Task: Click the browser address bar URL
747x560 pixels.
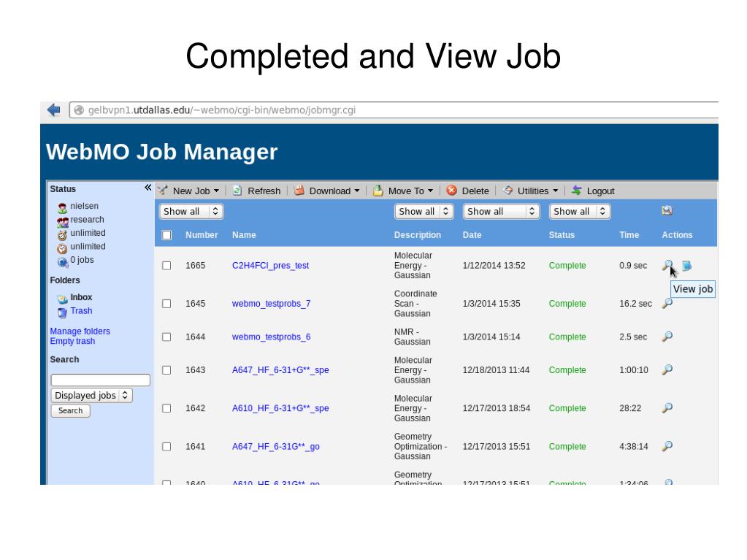Action: [222, 110]
